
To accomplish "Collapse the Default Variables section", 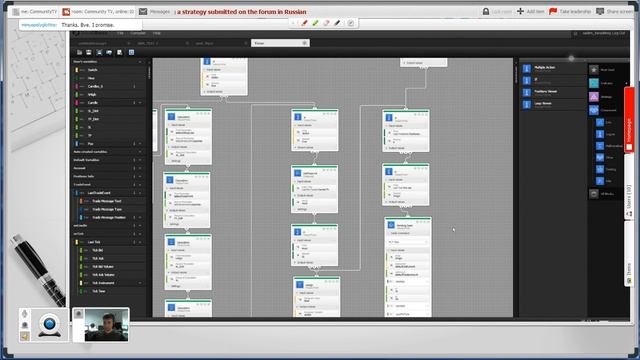I will (x=140, y=160).
